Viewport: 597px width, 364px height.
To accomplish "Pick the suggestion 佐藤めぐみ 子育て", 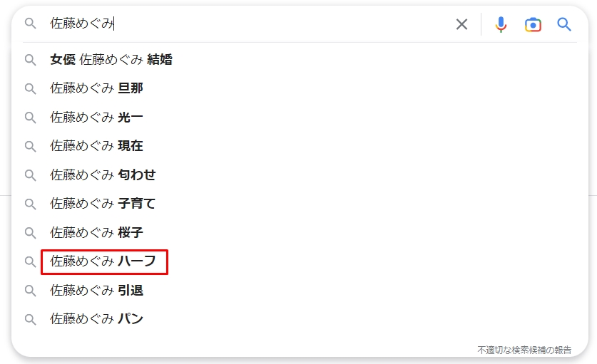I will tap(103, 204).
